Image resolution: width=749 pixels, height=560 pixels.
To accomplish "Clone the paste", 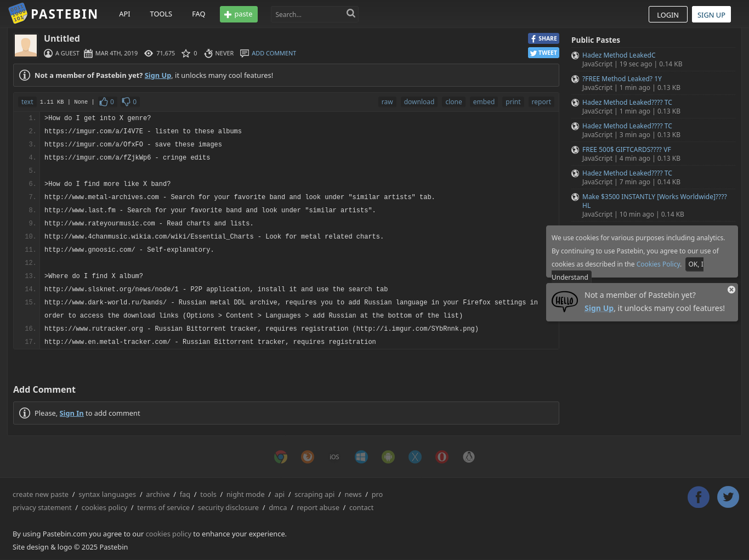I will coord(453,102).
